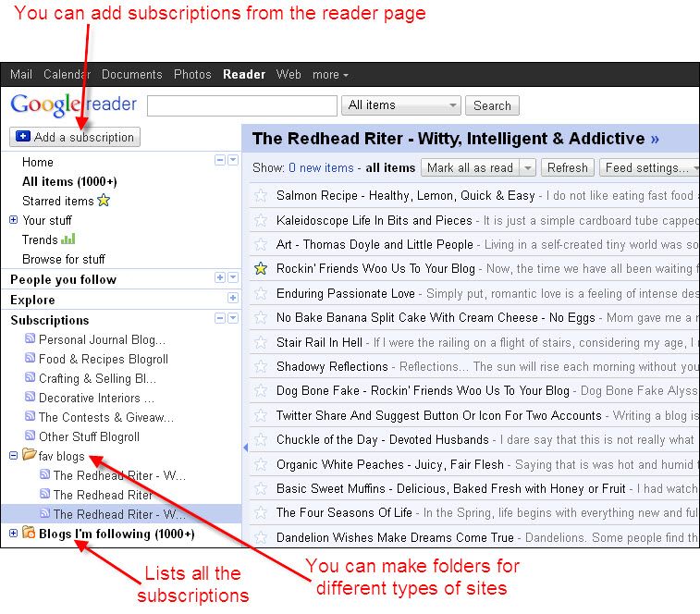Expand the Blogs I'm following folder
This screenshot has width=700, height=614.
click(x=13, y=534)
